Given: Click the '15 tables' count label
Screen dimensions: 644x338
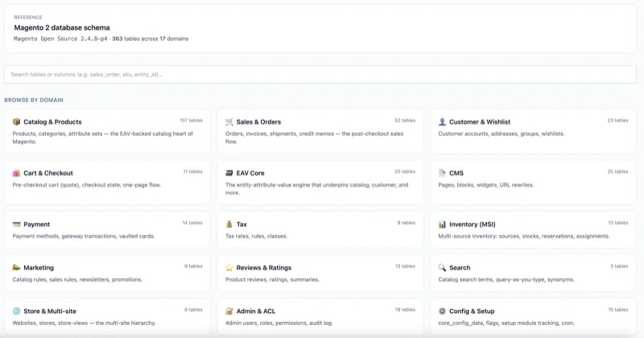Looking at the screenshot, I should (x=618, y=310).
